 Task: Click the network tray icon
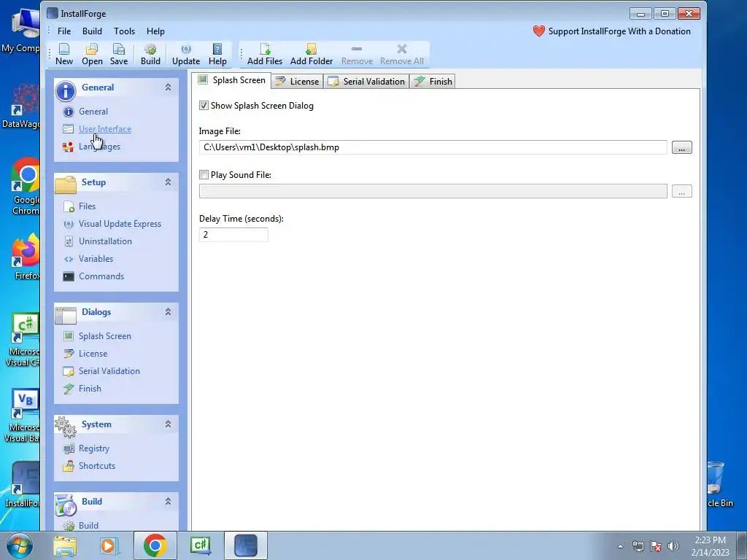[x=638, y=546]
